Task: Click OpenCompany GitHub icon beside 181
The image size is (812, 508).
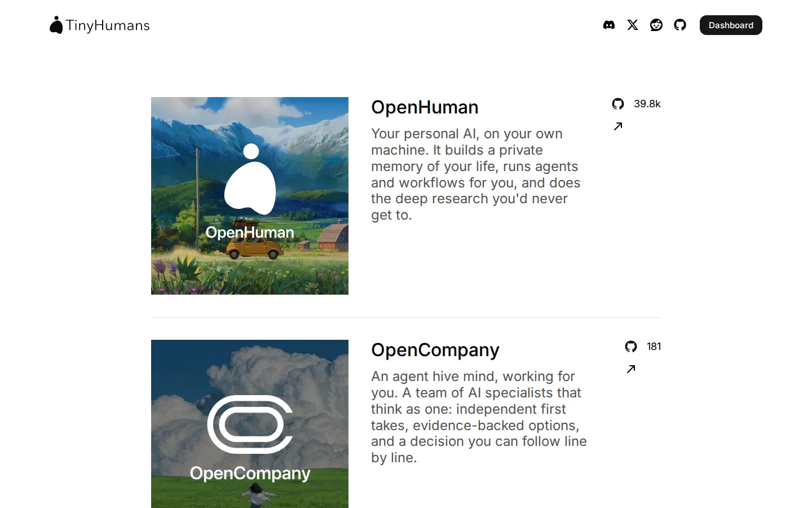Action: pyautogui.click(x=631, y=347)
